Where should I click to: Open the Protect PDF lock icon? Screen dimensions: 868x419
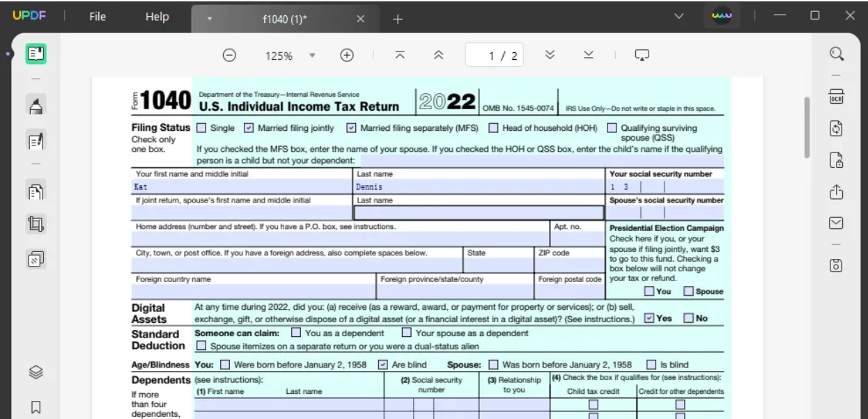coord(837,161)
